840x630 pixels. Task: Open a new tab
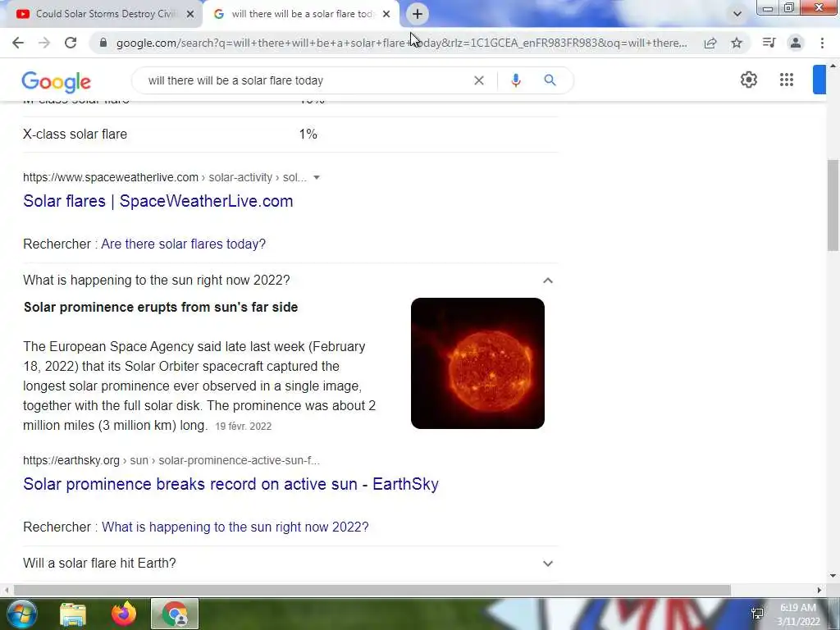tap(418, 14)
